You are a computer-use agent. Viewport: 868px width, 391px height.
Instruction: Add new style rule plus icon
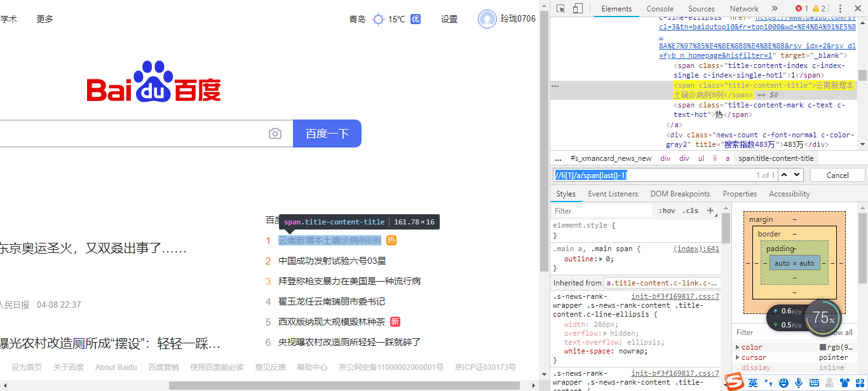(x=710, y=210)
